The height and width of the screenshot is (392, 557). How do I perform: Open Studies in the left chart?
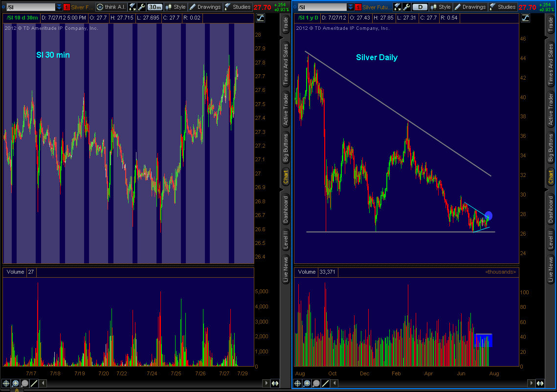pos(238,7)
